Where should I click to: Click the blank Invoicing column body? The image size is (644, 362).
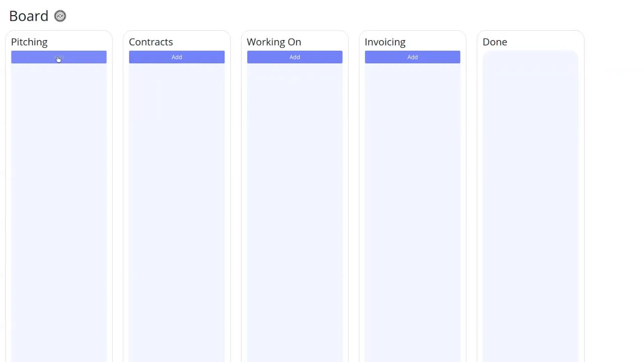[412, 201]
